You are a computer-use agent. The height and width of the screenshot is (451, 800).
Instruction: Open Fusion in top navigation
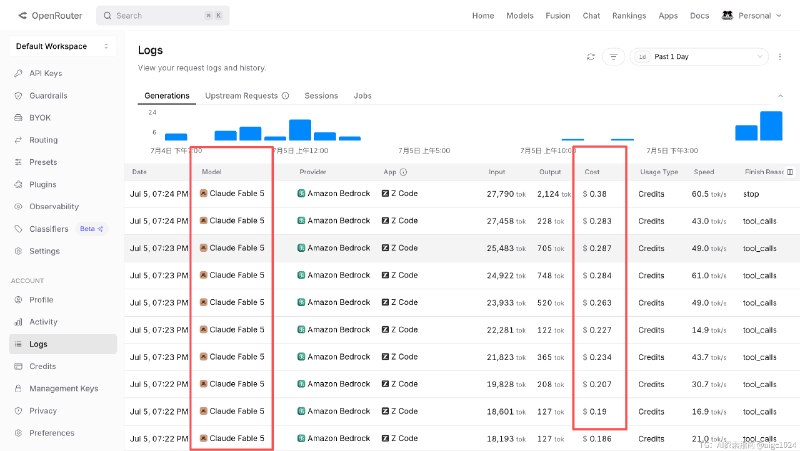pos(558,16)
